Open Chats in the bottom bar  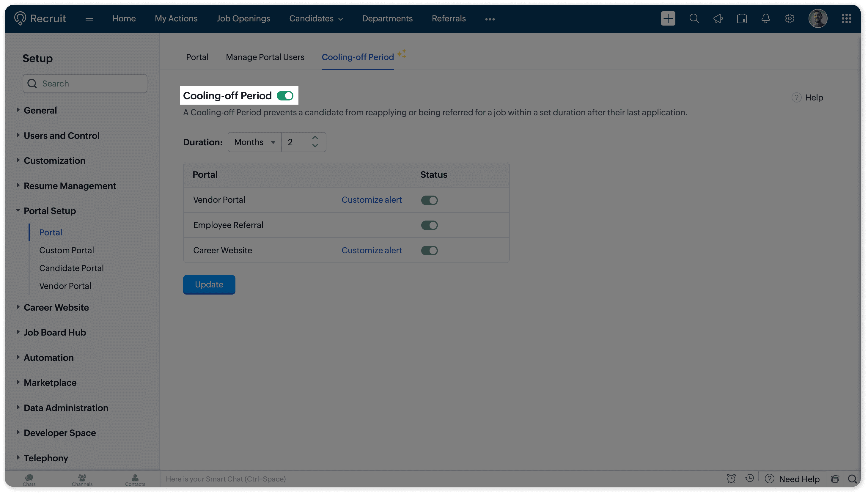(x=29, y=480)
